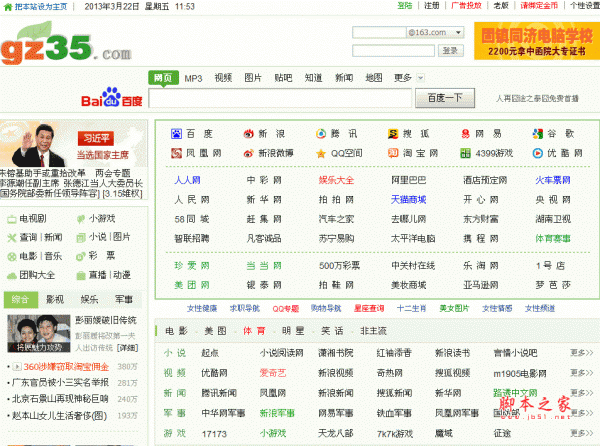Click the lottery icon beside 彩票
This screenshot has width=600, height=446.
point(81,257)
